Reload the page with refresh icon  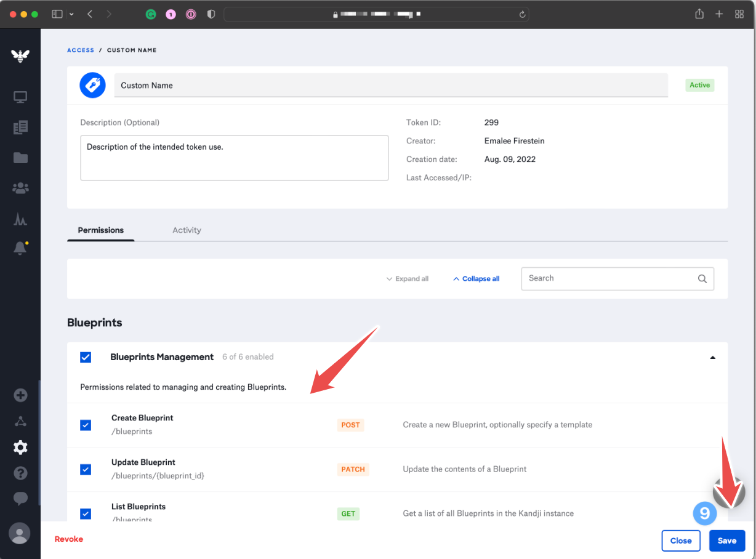[522, 14]
